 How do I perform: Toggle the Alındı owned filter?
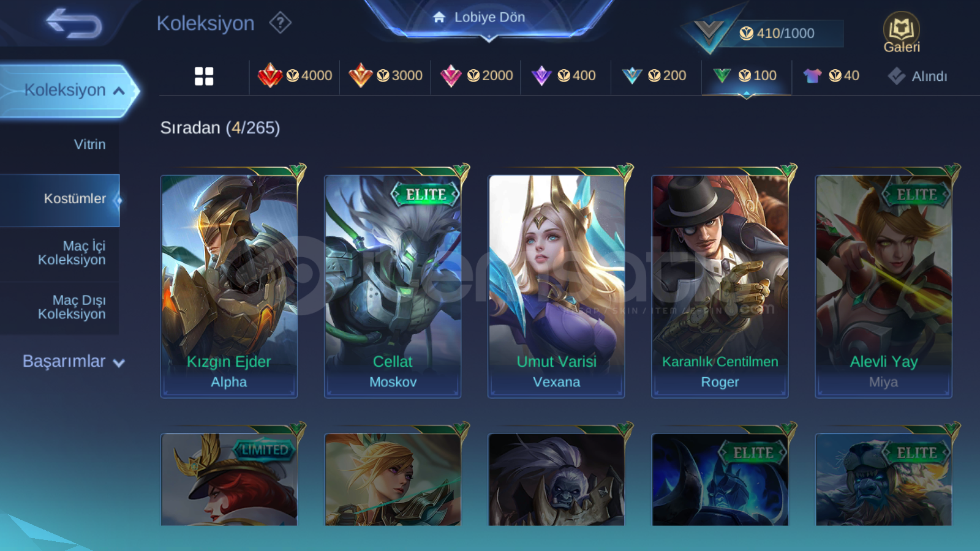[918, 76]
